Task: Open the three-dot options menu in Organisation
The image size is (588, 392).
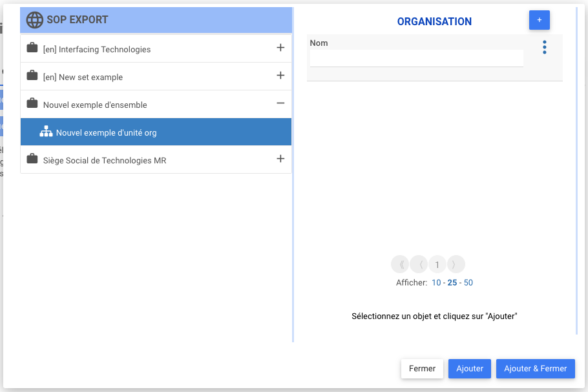Action: coord(545,47)
